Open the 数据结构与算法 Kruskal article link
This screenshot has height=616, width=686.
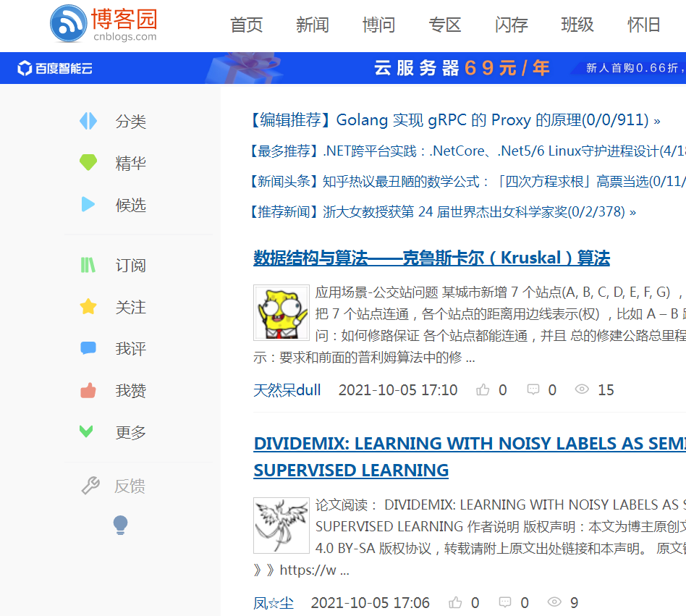(x=431, y=258)
